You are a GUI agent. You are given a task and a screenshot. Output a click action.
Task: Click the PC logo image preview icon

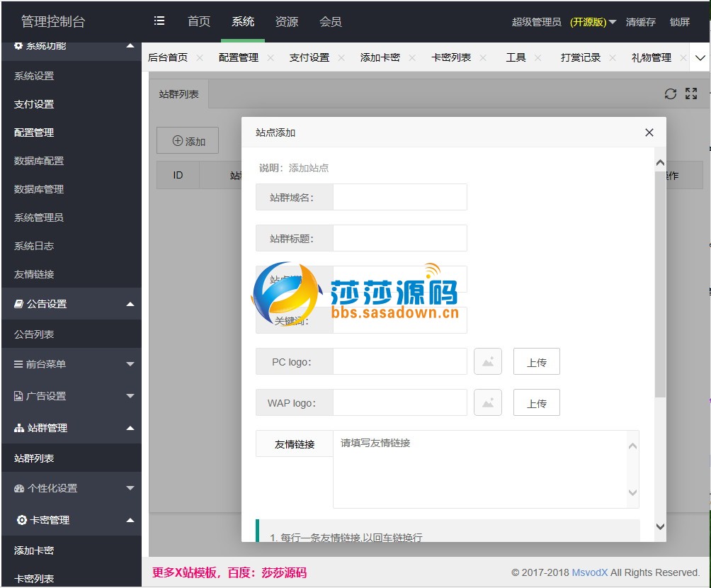(488, 361)
